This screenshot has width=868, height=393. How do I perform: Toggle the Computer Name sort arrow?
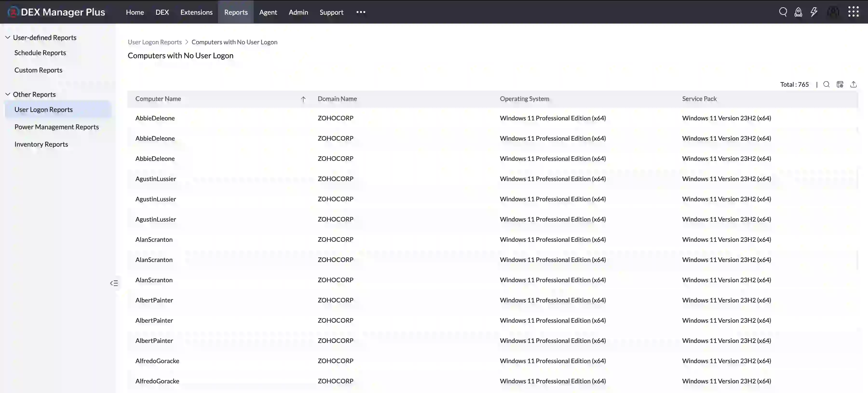(303, 99)
